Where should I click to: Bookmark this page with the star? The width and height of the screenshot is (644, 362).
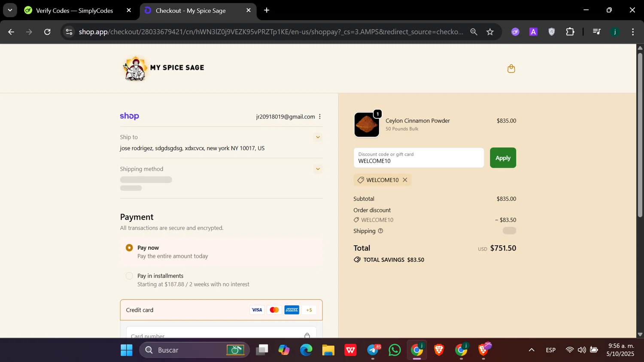[490, 32]
